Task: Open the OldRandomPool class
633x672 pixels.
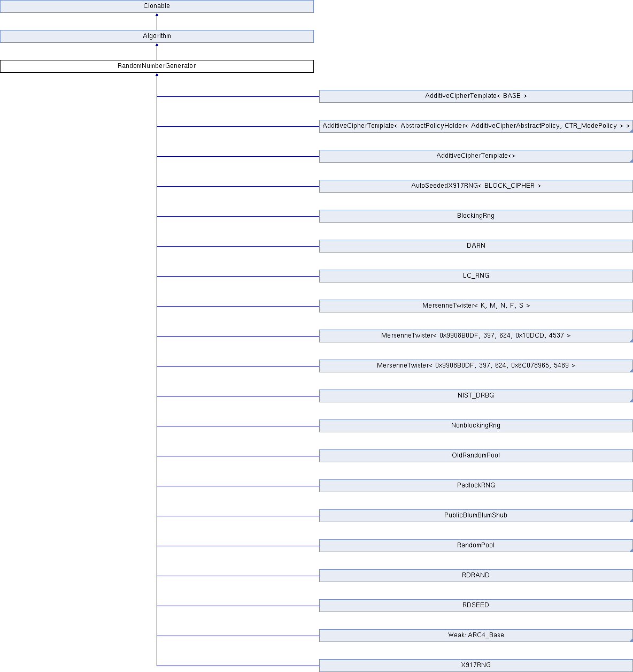Action: click(476, 455)
